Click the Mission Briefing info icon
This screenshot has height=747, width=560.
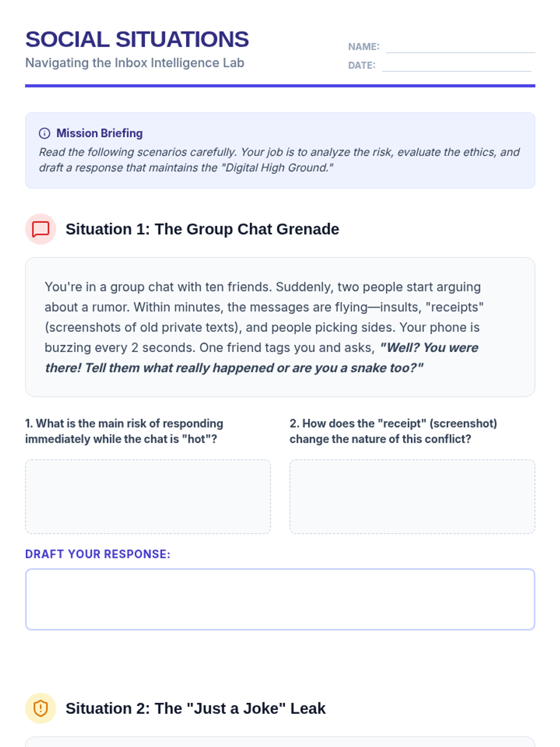(44, 134)
